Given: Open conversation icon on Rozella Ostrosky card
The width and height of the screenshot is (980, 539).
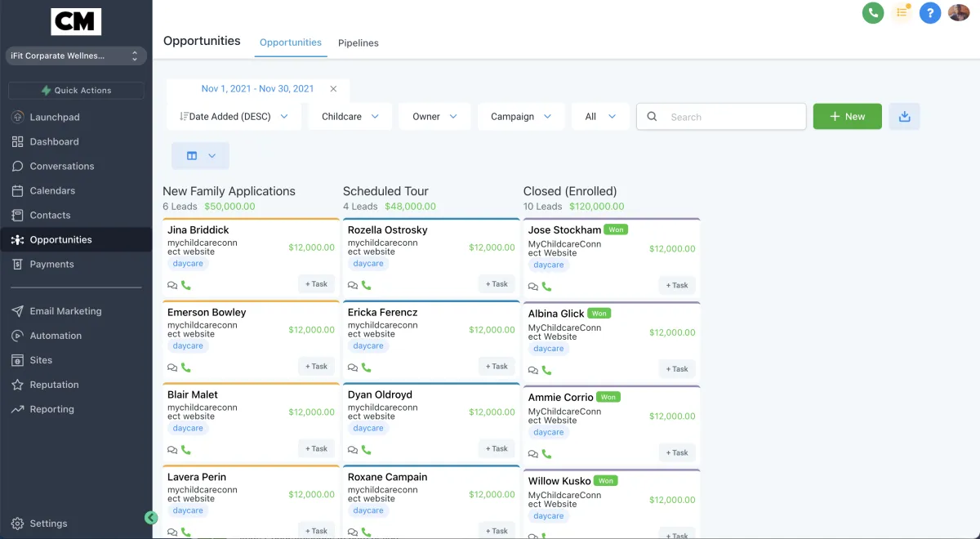Looking at the screenshot, I should coord(353,285).
